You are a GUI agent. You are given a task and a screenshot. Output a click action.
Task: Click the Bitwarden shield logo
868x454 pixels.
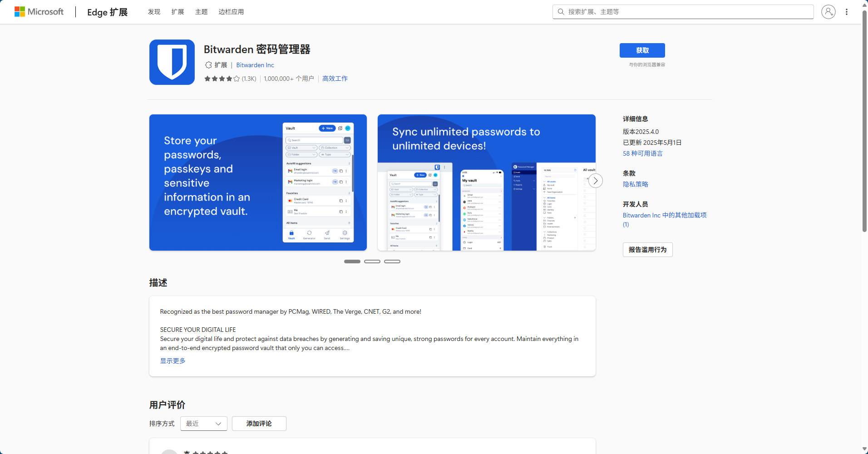coord(172,62)
